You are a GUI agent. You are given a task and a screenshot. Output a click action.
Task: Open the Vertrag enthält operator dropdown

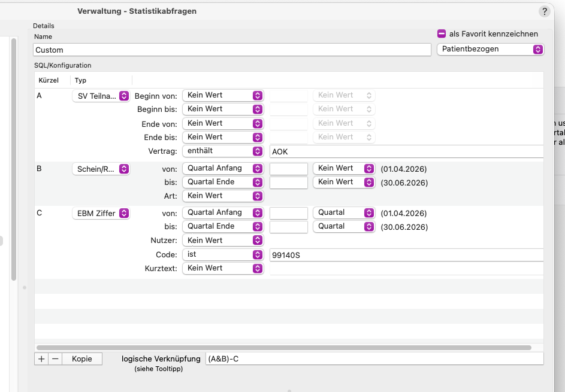click(x=223, y=151)
